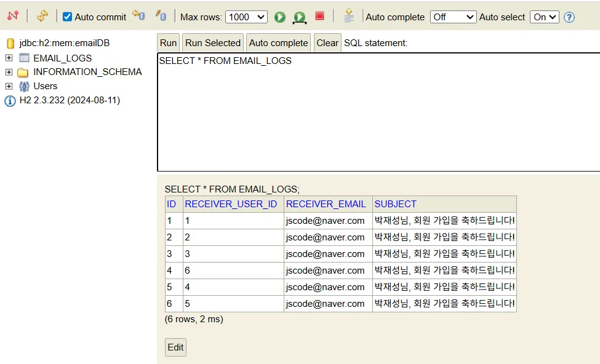Select EMAIL_LOGS in the tree
The width and height of the screenshot is (600, 364).
pos(62,58)
